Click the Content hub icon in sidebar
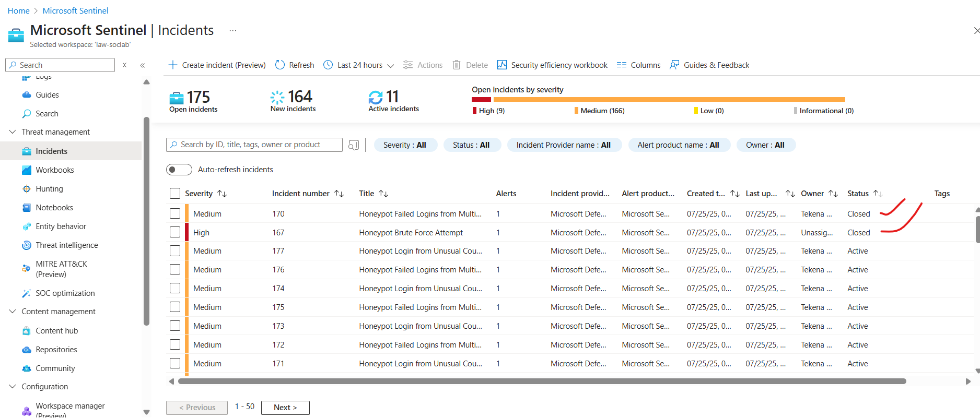This screenshot has width=980, height=418. coord(27,331)
